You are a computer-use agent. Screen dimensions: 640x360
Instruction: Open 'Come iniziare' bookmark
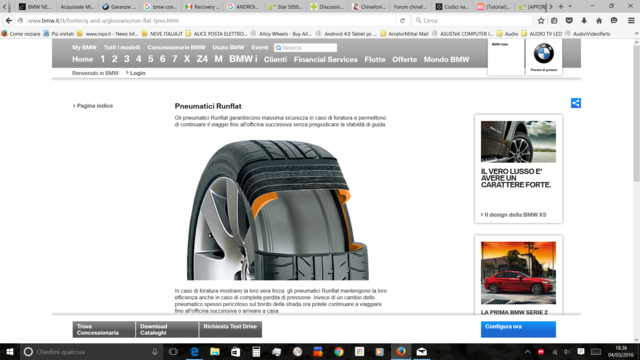[21, 33]
